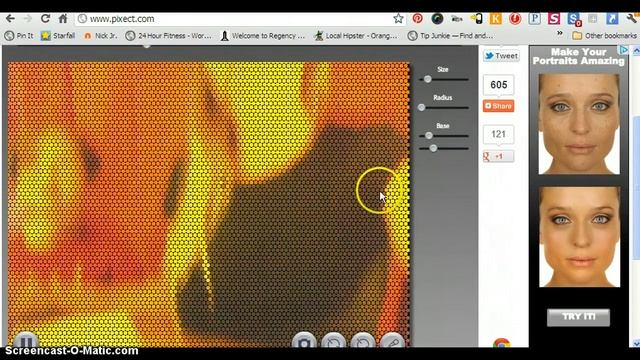Click the top portrait face in ad
640x360 pixels.
pos(579,124)
